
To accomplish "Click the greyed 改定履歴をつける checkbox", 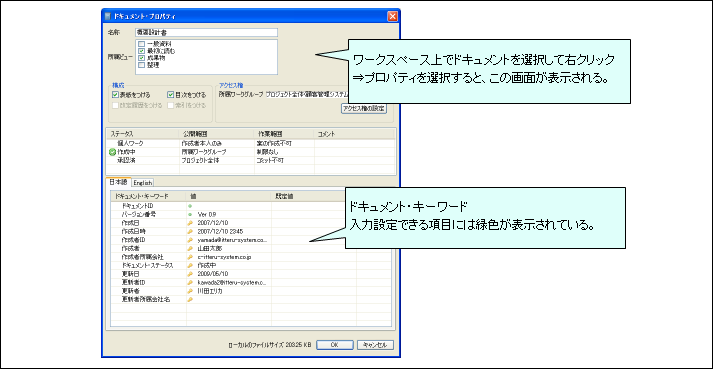I will (x=115, y=105).
